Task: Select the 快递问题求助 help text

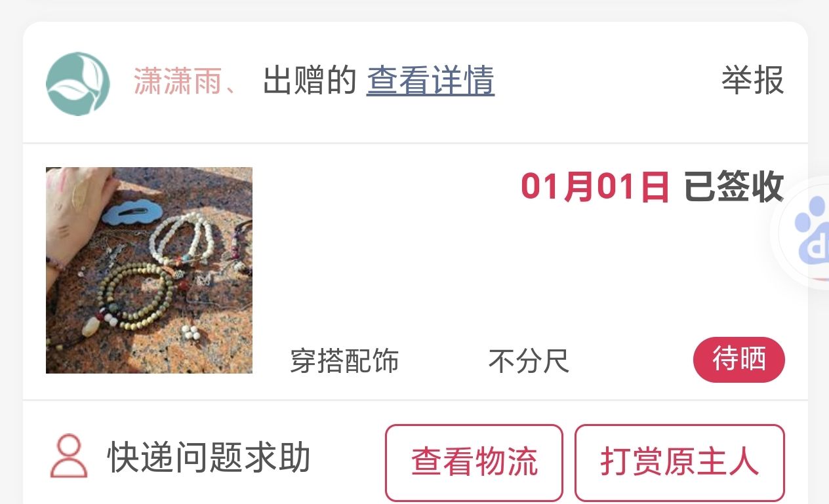Action: [x=209, y=457]
